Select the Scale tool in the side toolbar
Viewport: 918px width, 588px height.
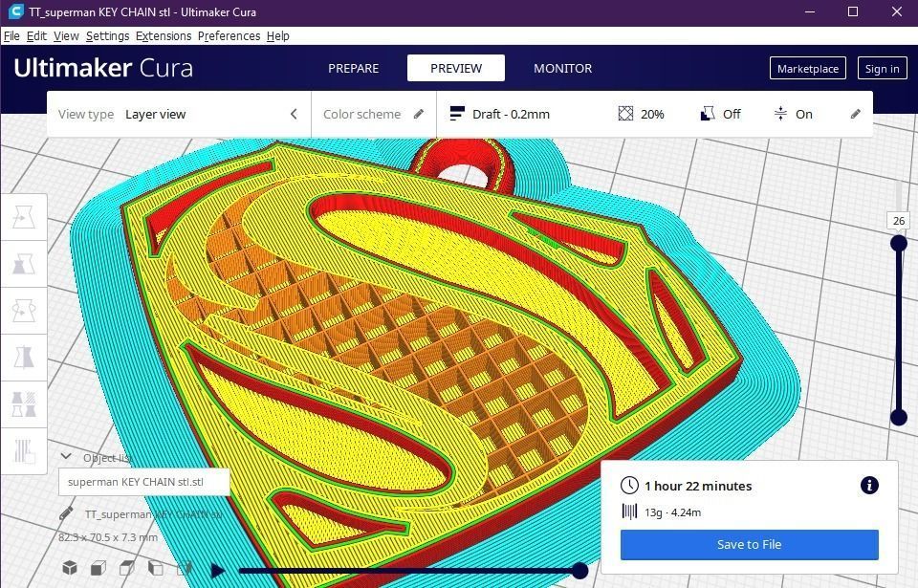pos(23,264)
